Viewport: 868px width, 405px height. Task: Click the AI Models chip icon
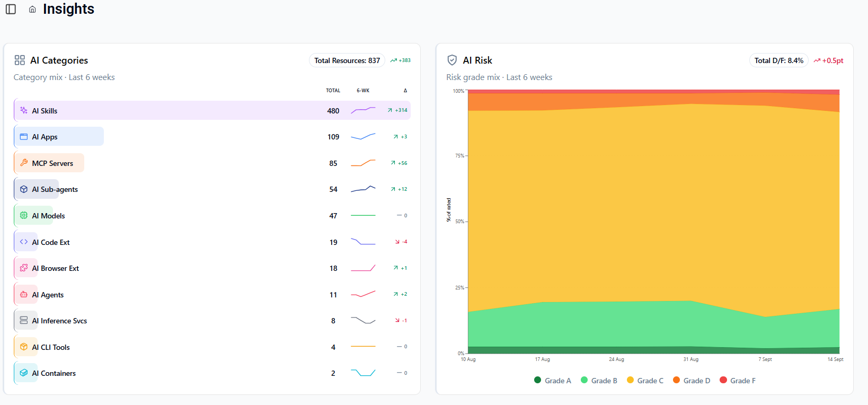[24, 216]
